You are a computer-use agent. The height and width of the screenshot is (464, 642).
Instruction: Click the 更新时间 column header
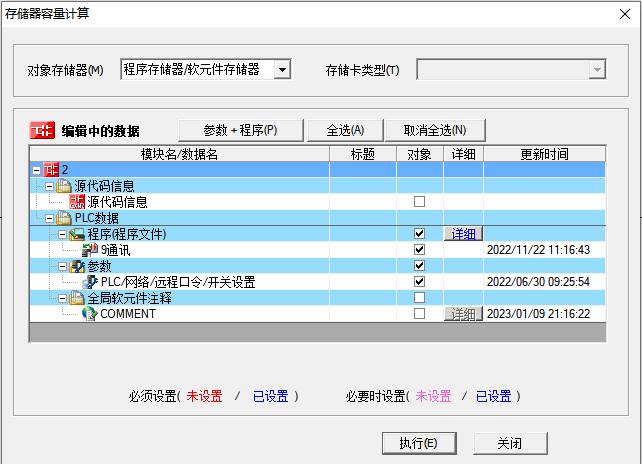pyautogui.click(x=544, y=154)
